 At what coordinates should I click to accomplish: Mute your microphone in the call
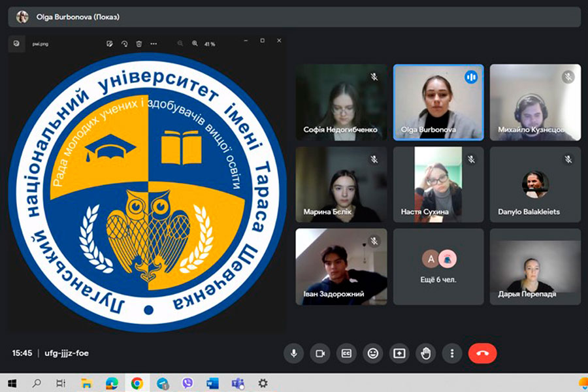coord(293,353)
